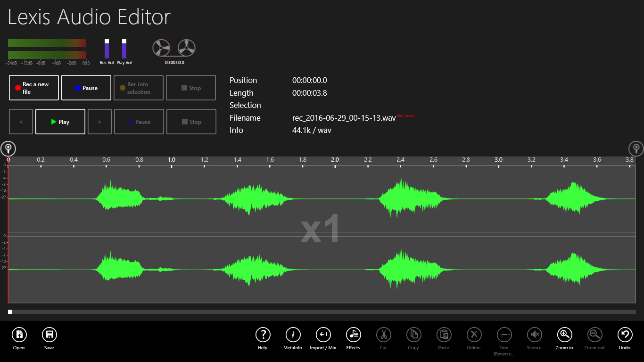Click the tape reel icon
The image size is (644, 362).
174,48
